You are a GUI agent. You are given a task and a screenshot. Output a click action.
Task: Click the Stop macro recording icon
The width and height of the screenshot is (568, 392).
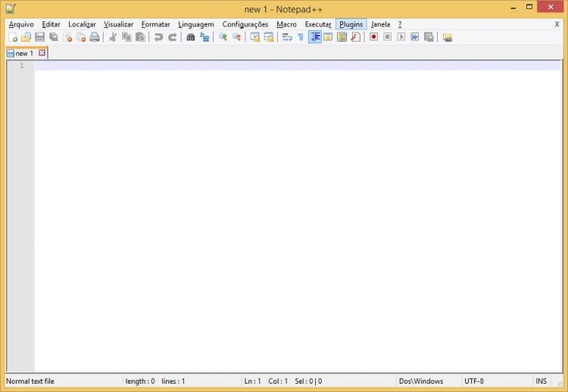tap(387, 37)
